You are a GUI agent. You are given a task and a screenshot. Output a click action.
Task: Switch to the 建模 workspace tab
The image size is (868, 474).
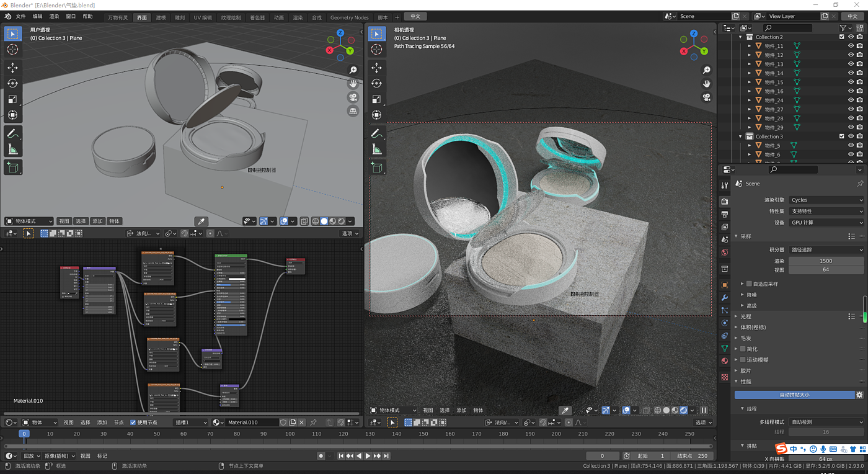tap(161, 17)
